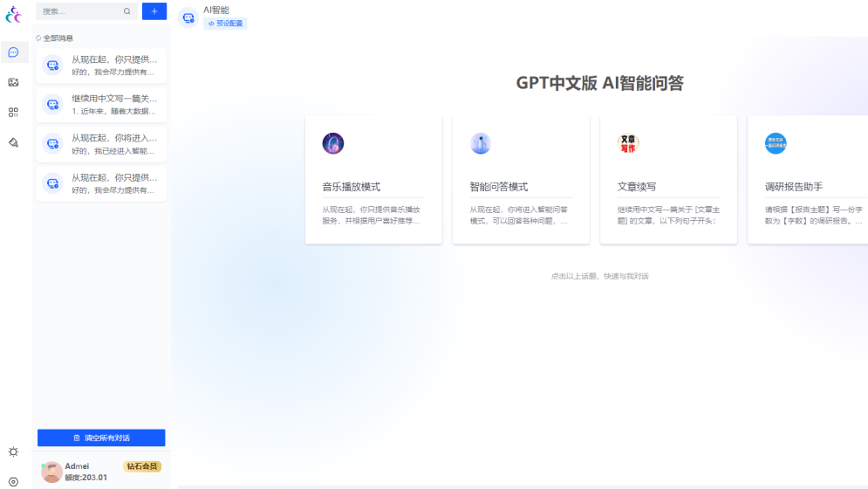Click the 钻石会员 membership badge
The height and width of the screenshot is (489, 868).
coord(141,466)
